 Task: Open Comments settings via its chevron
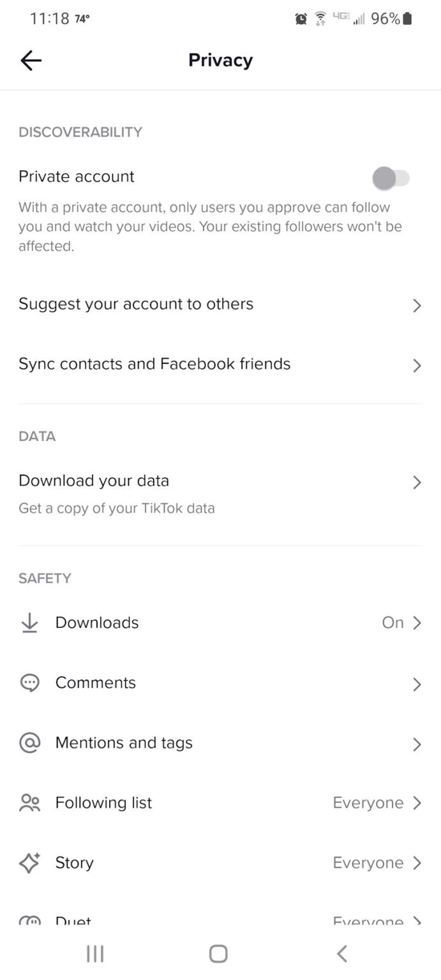(x=417, y=683)
